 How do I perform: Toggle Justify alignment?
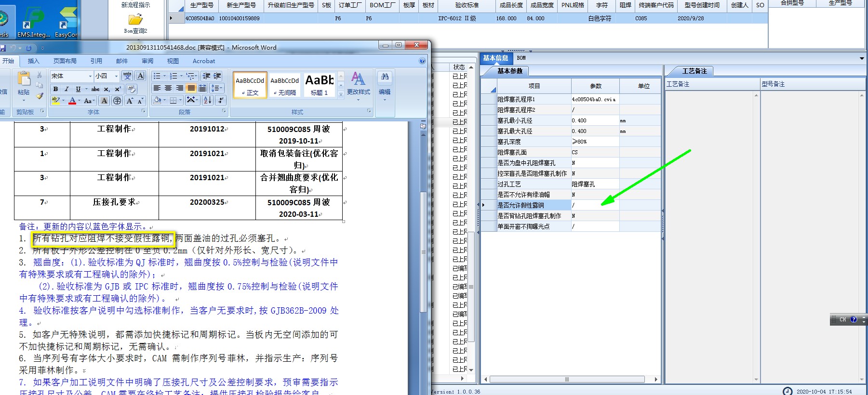[x=191, y=88]
